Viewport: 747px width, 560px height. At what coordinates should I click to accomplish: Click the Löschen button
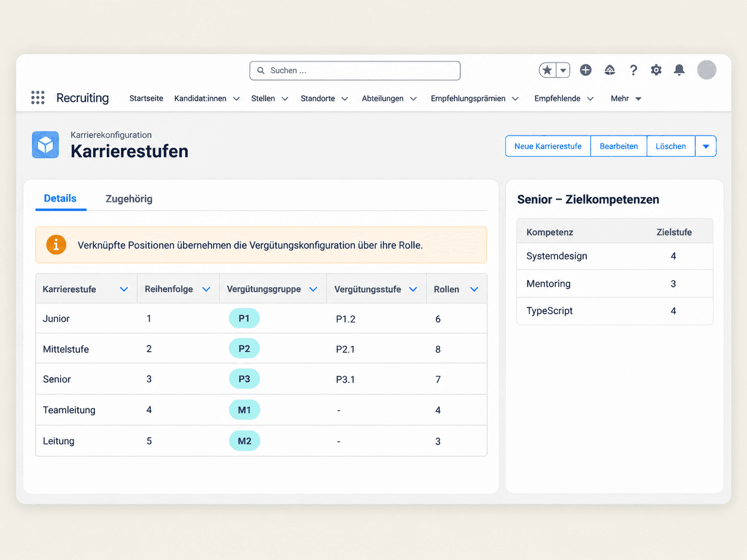pos(671,146)
